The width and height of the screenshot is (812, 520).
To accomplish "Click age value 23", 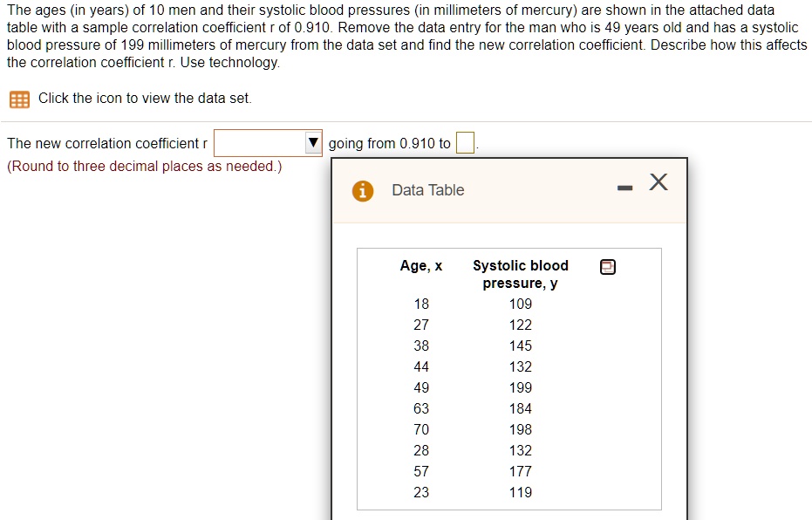I will 421,492.
